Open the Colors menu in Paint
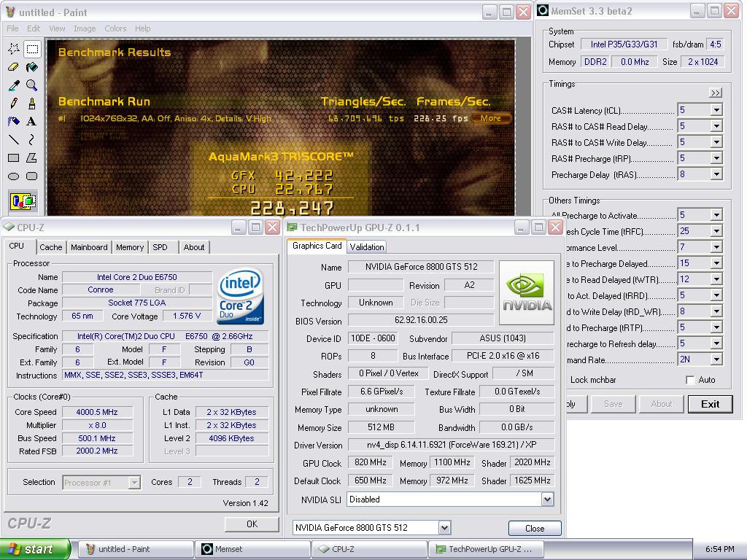The width and height of the screenshot is (747, 560). point(115,28)
